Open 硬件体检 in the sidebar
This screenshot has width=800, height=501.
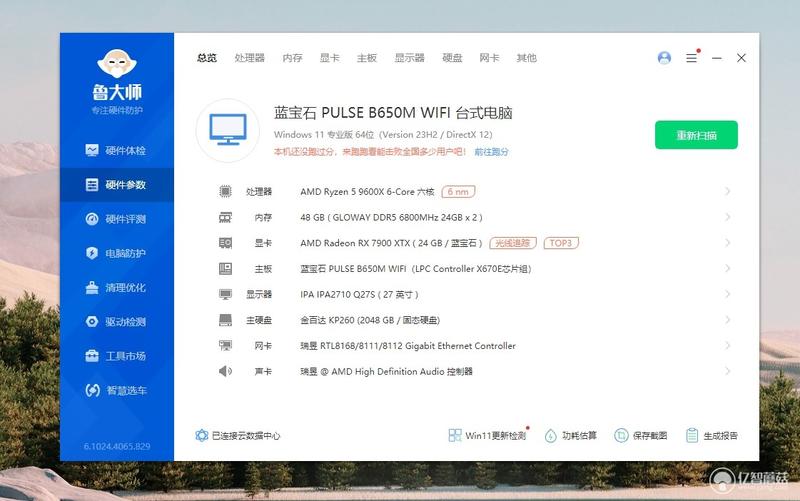coord(116,151)
